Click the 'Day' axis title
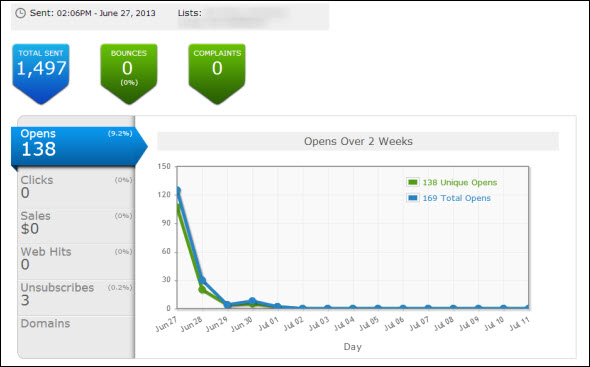Image resolution: width=590 pixels, height=367 pixels. [353, 347]
